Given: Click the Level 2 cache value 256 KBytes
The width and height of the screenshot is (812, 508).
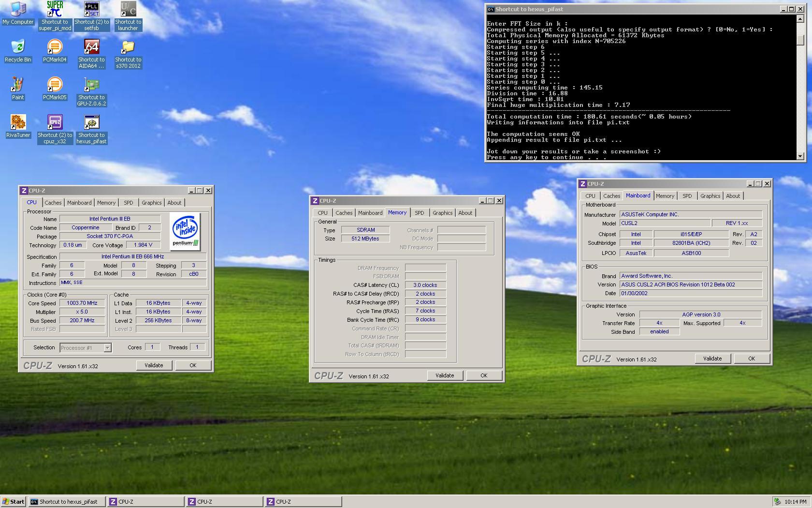Looking at the screenshot, I should click(159, 321).
